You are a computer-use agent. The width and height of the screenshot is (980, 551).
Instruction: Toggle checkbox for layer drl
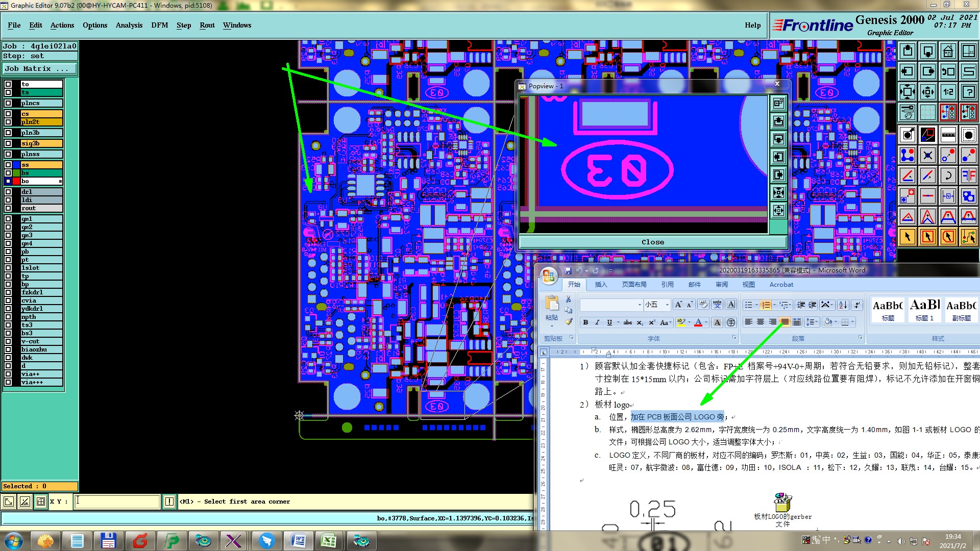click(8, 192)
